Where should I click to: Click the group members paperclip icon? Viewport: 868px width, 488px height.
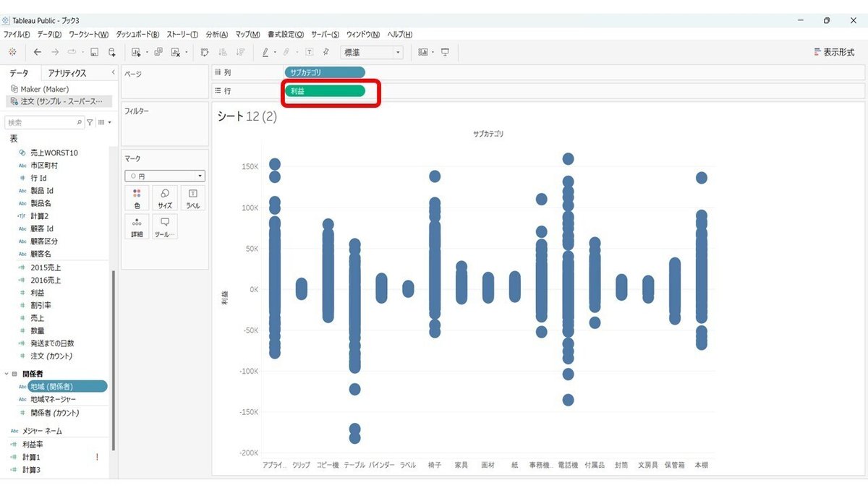pos(286,52)
